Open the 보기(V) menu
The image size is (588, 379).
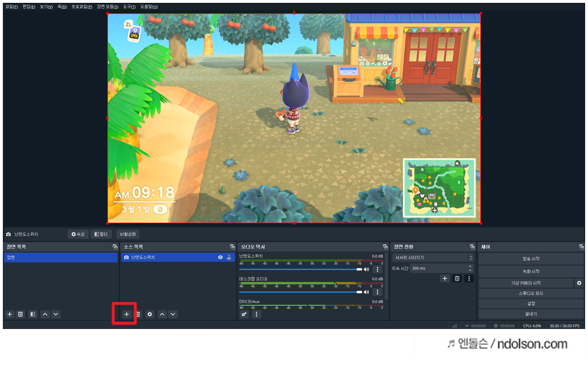(x=47, y=7)
